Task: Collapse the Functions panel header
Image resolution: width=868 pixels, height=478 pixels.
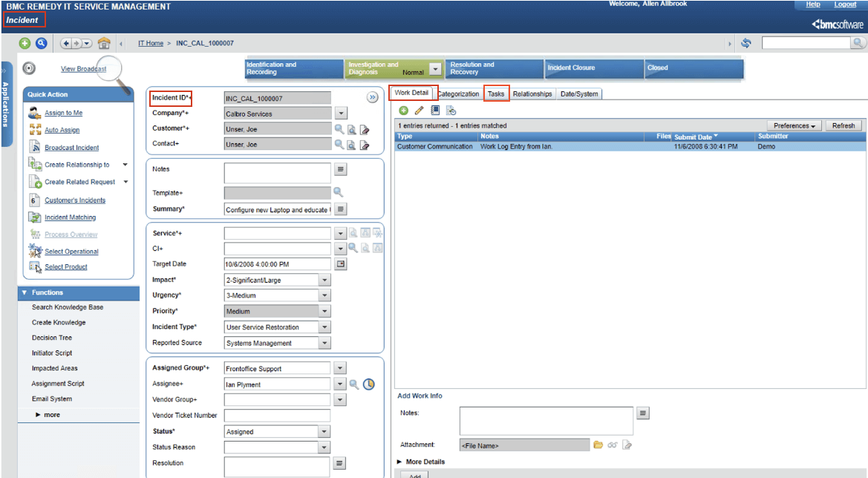Action: tap(79, 292)
